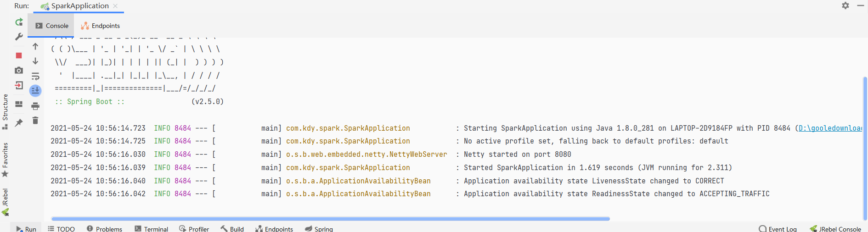The image size is (868, 232).
Task: Open the Terminal tool window
Action: pos(151,228)
